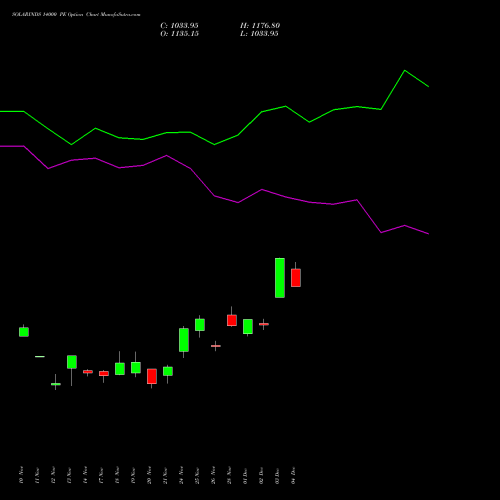Screen dimensions: 500x500
Task: Click the 04 Dec date label
Action: coord(293,475)
